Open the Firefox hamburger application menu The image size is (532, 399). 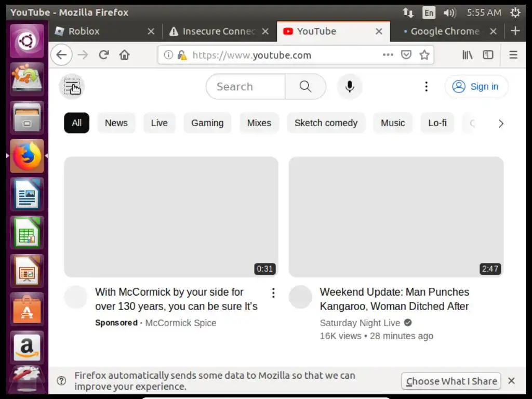click(x=513, y=55)
